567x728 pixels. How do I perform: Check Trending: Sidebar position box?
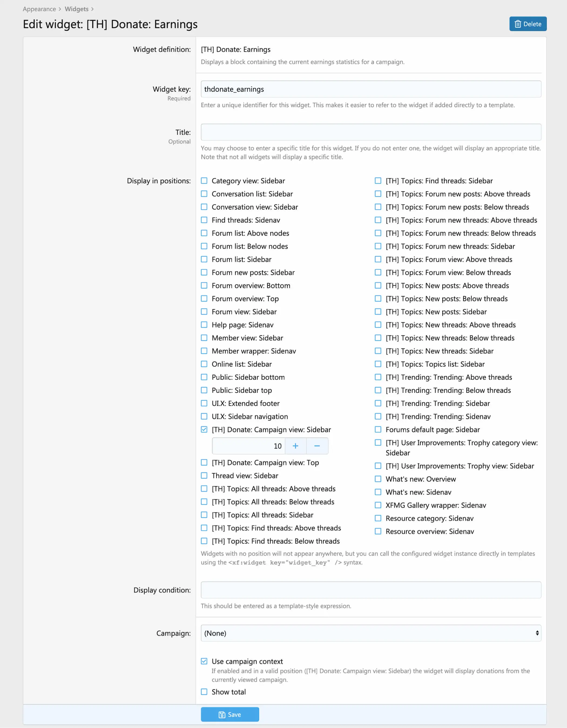(378, 403)
